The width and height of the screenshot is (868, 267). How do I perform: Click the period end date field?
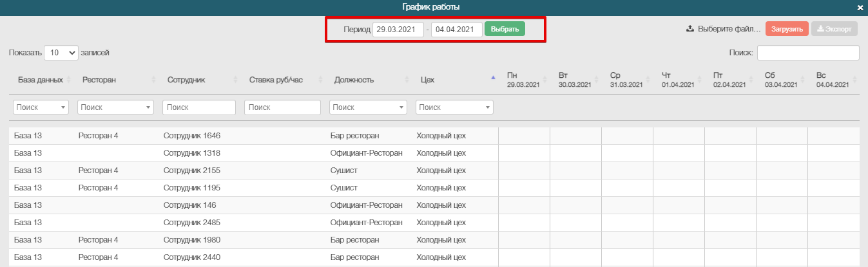point(456,29)
